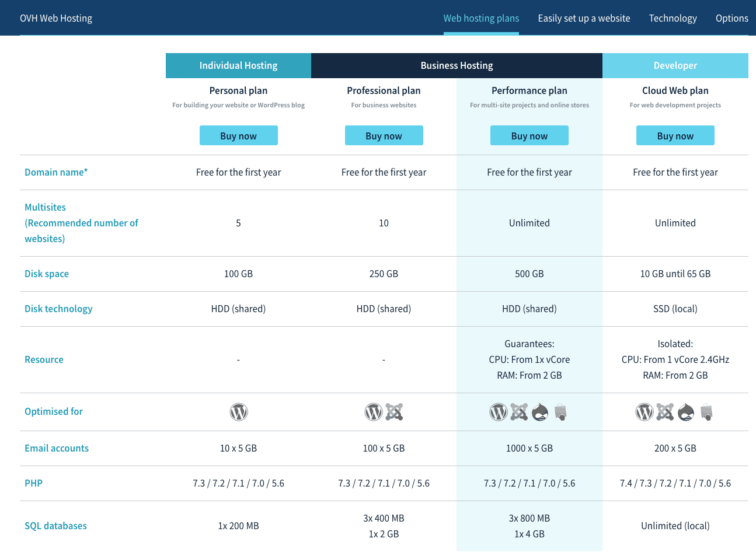
Task: Buy the Personal plan
Action: [x=238, y=135]
